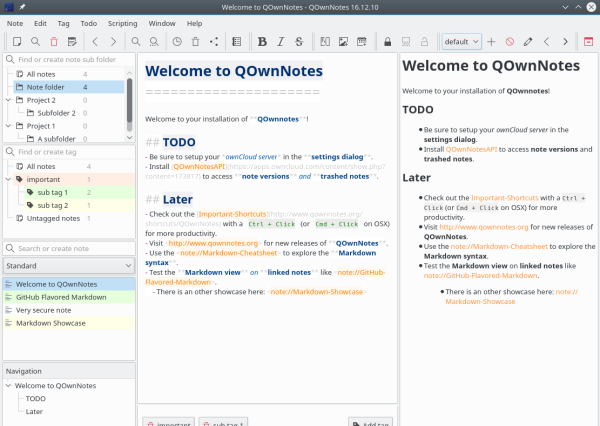Delete current note with red trash icon
Image resolution: width=600 pixels, height=426 pixels.
pos(54,41)
